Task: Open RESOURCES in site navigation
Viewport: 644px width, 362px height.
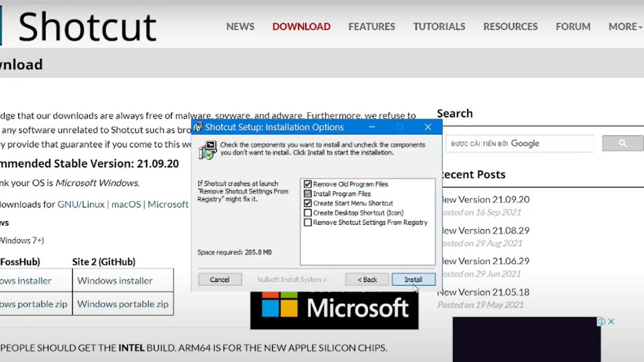Action: 510,26
